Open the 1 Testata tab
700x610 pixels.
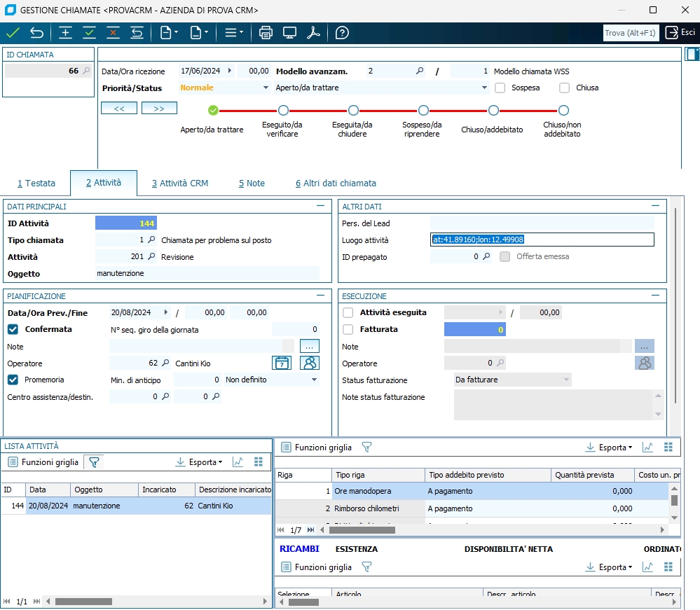tap(36, 183)
